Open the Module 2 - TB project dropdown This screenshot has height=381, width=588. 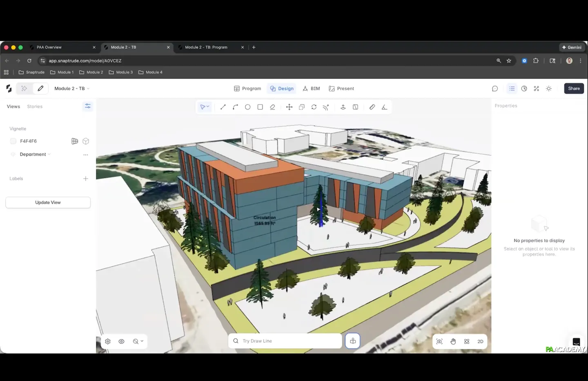coord(72,89)
